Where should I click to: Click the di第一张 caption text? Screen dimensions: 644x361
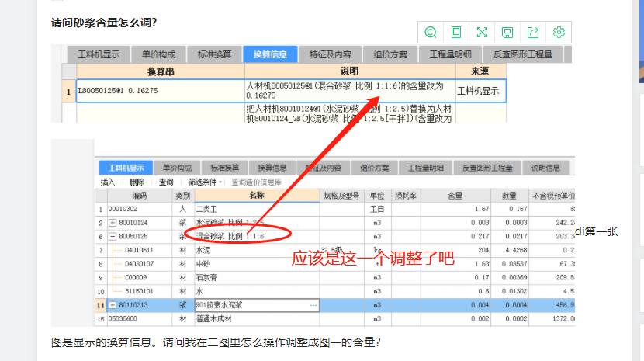597,231
